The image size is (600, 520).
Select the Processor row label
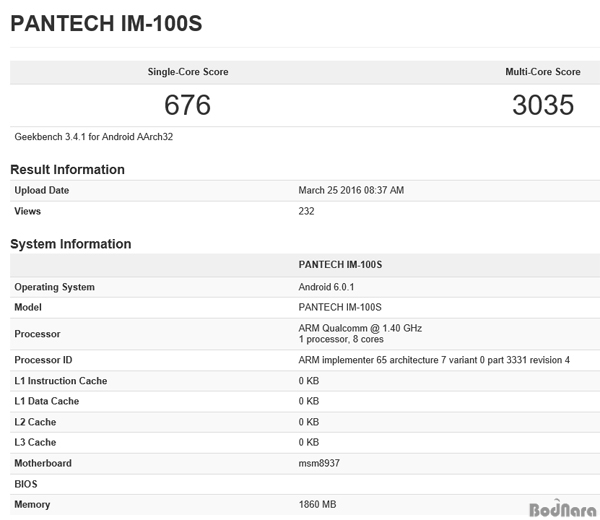point(37,334)
